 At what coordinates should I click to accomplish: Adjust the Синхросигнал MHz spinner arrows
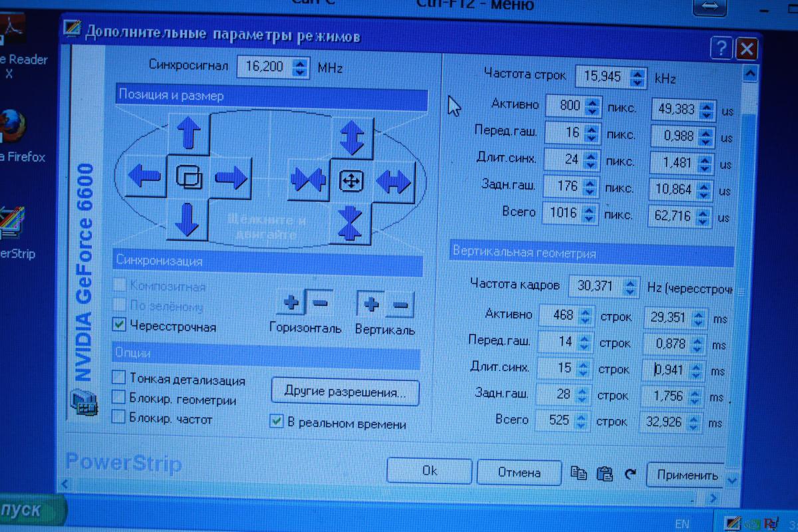[301, 66]
